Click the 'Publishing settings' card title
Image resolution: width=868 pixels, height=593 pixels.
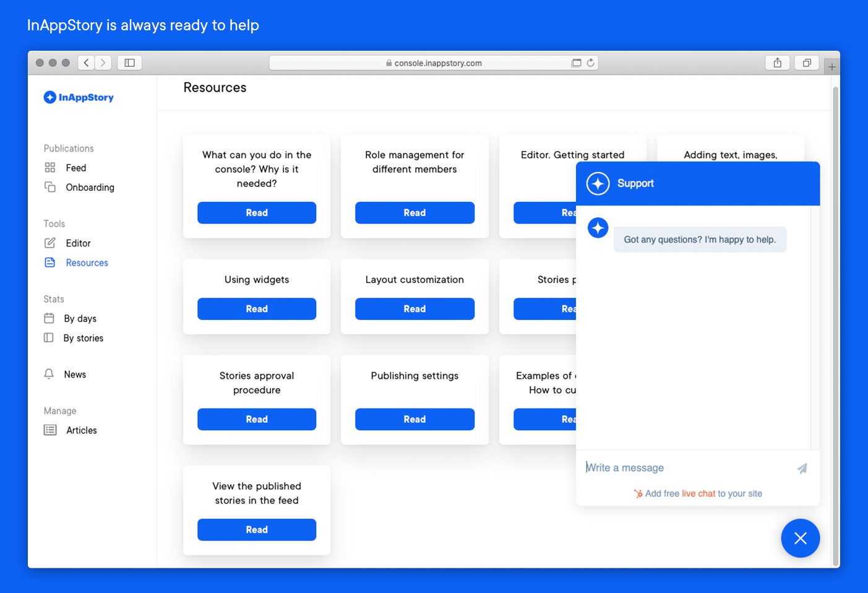(x=415, y=376)
